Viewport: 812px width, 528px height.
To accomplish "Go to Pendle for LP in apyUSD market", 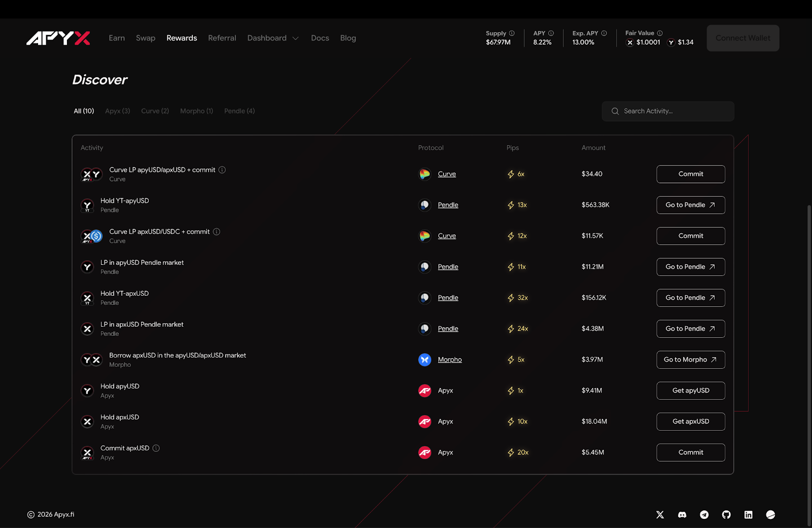I will point(691,267).
